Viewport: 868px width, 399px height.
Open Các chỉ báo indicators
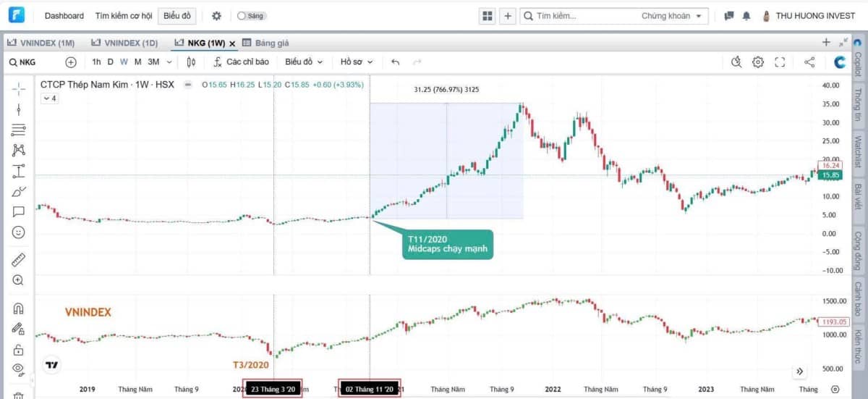click(x=242, y=62)
